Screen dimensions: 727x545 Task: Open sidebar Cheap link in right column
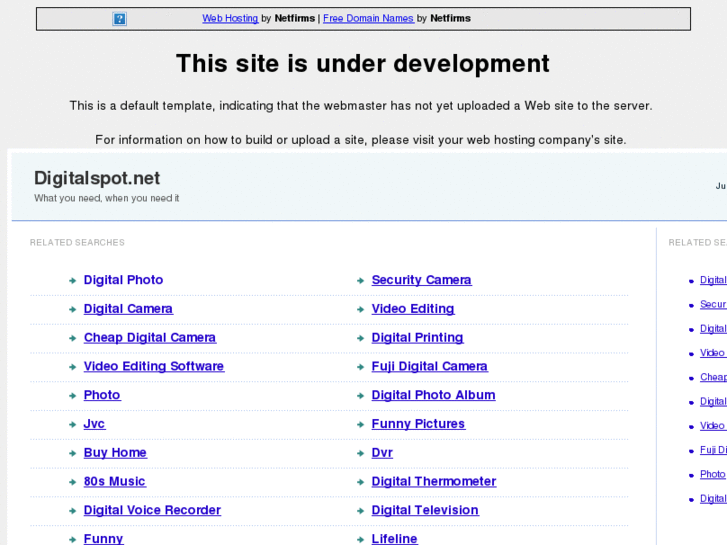click(713, 377)
